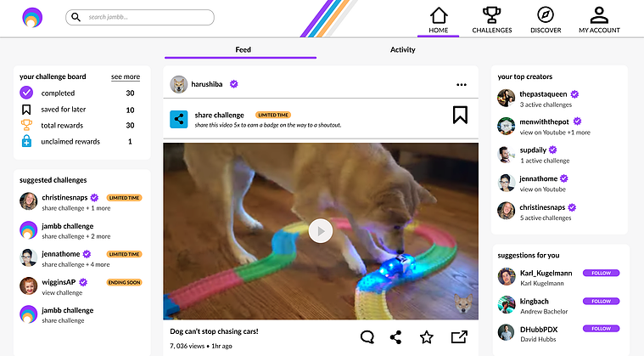Screen dimensions: 644x356
Task: Play the dog chasing cars video
Action: (321, 231)
